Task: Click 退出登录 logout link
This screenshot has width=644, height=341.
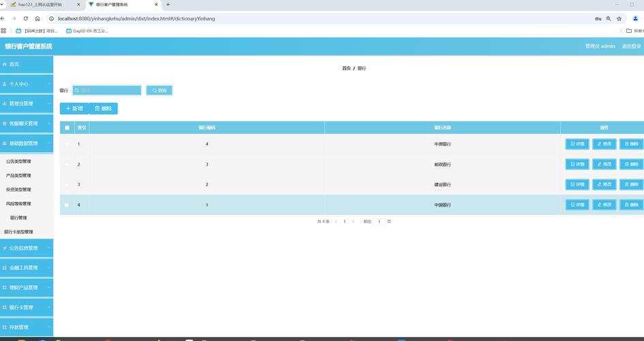Action: 631,46
